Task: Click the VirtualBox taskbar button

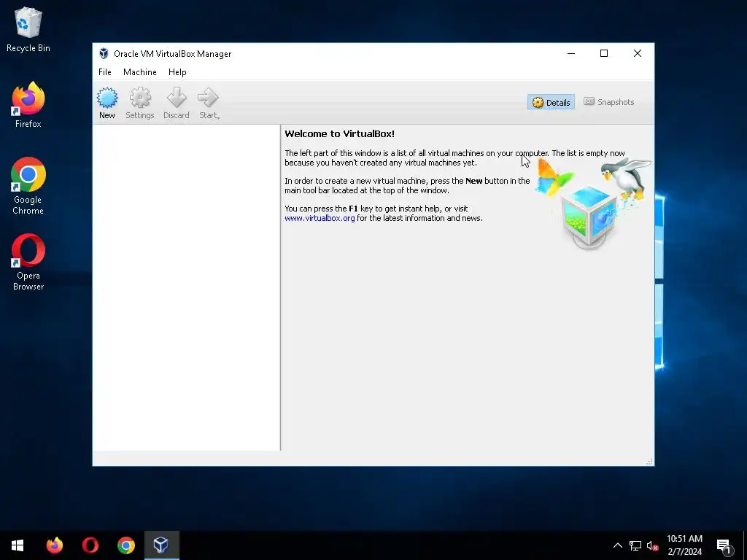Action: pos(161,545)
